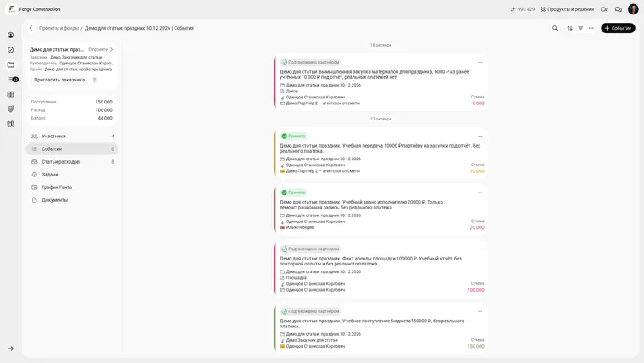Open menu of the 100 000 rent event
This screenshot has height=363, width=644.
(x=480, y=249)
